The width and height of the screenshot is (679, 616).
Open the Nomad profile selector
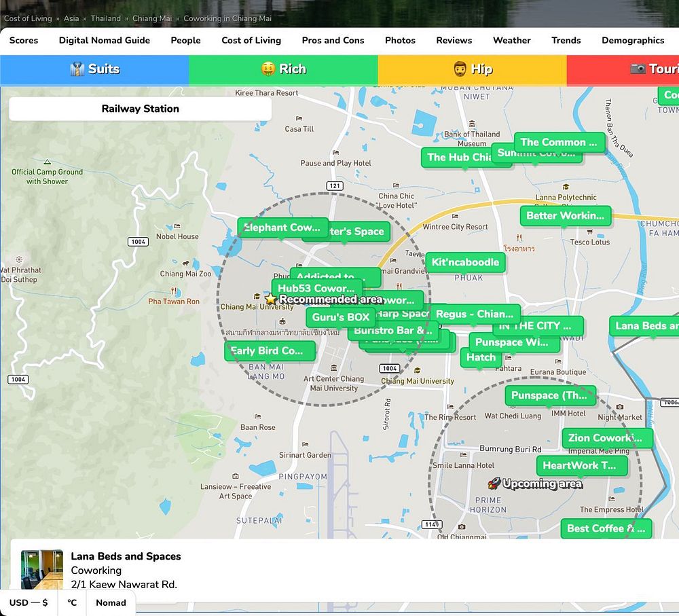pyautogui.click(x=111, y=602)
